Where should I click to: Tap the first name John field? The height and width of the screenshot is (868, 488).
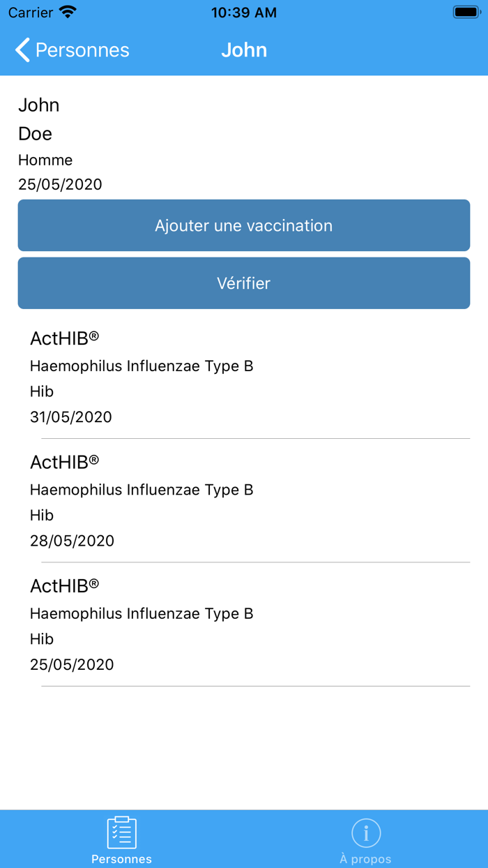(39, 105)
